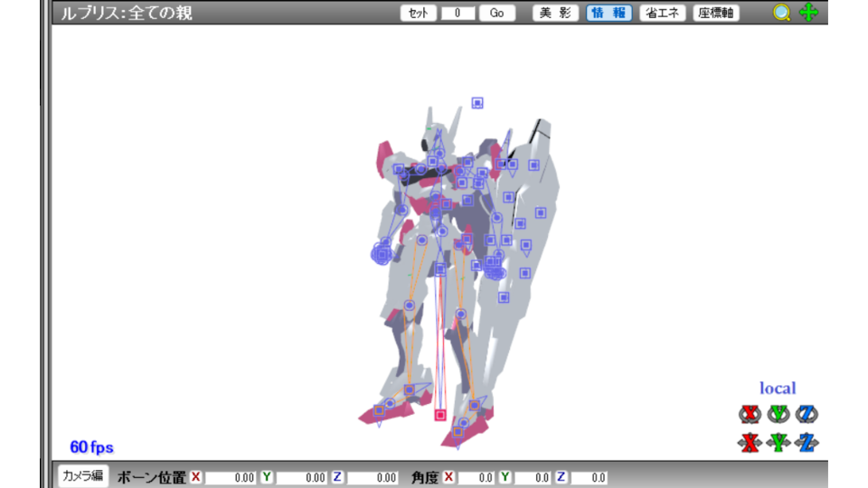Viewport: 868px width, 488px height.
Task: Click the green Y rotation icon
Action: tap(778, 413)
